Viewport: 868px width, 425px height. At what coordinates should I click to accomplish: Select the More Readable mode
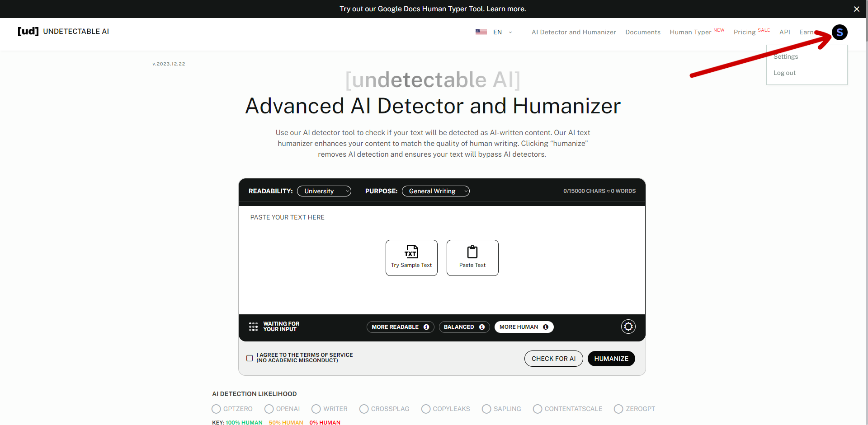pos(400,327)
